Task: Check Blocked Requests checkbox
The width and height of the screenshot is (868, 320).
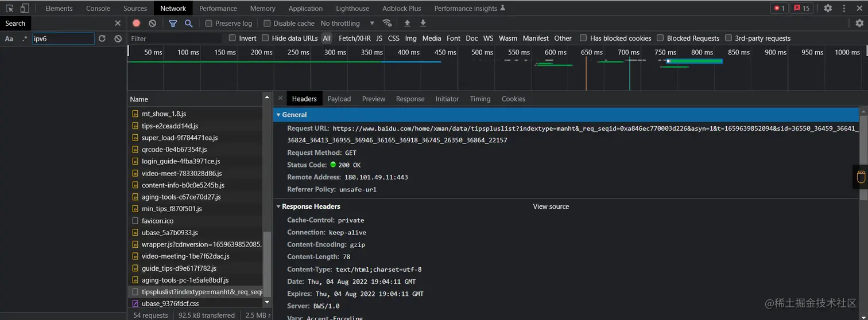Action: [x=661, y=38]
